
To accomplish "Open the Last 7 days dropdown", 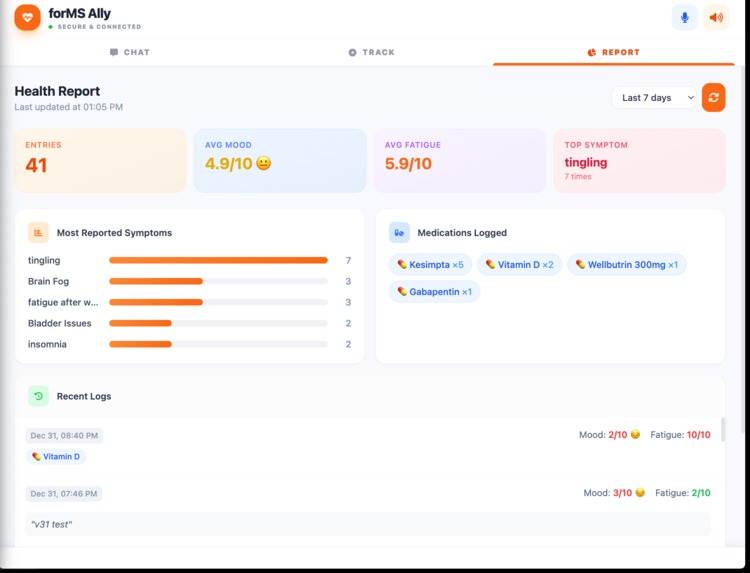I will point(654,98).
